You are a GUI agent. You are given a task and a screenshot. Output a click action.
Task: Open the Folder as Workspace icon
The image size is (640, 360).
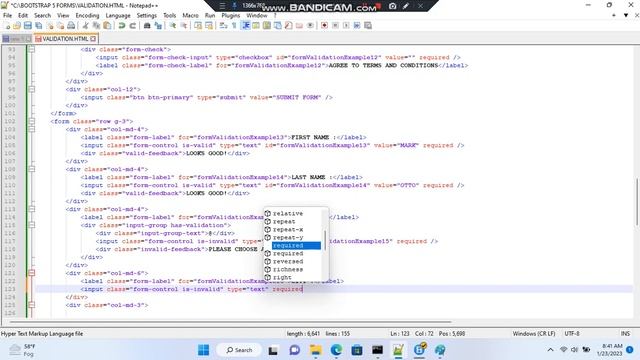pyautogui.click(x=299, y=26)
